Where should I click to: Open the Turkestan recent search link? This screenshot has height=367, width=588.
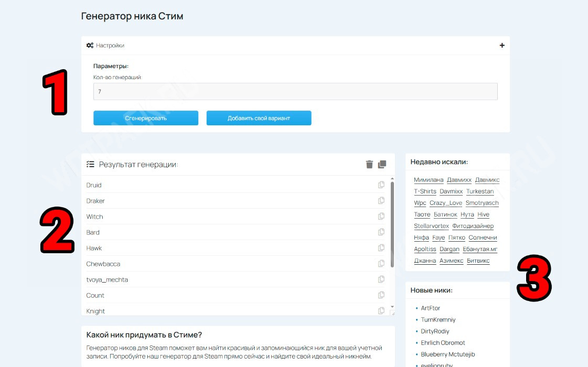click(x=480, y=191)
